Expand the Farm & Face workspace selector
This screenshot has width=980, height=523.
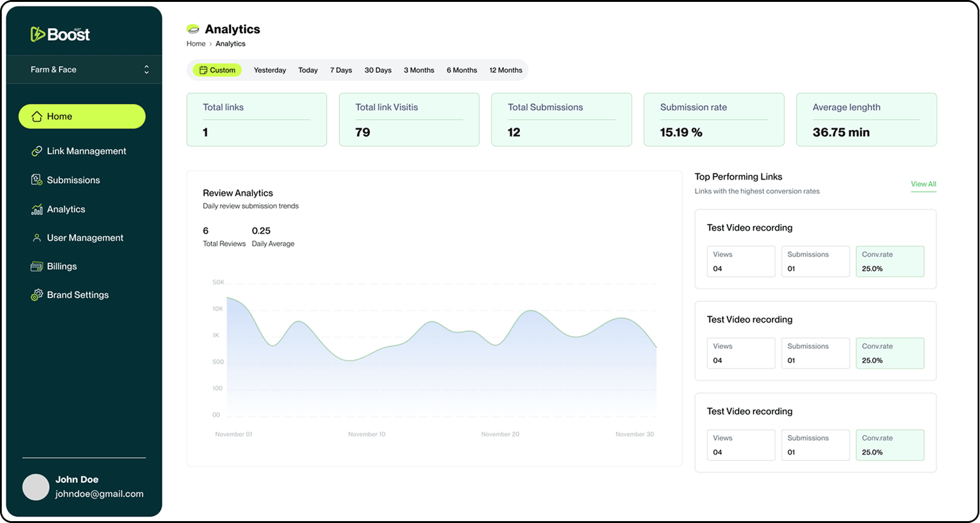pos(146,70)
